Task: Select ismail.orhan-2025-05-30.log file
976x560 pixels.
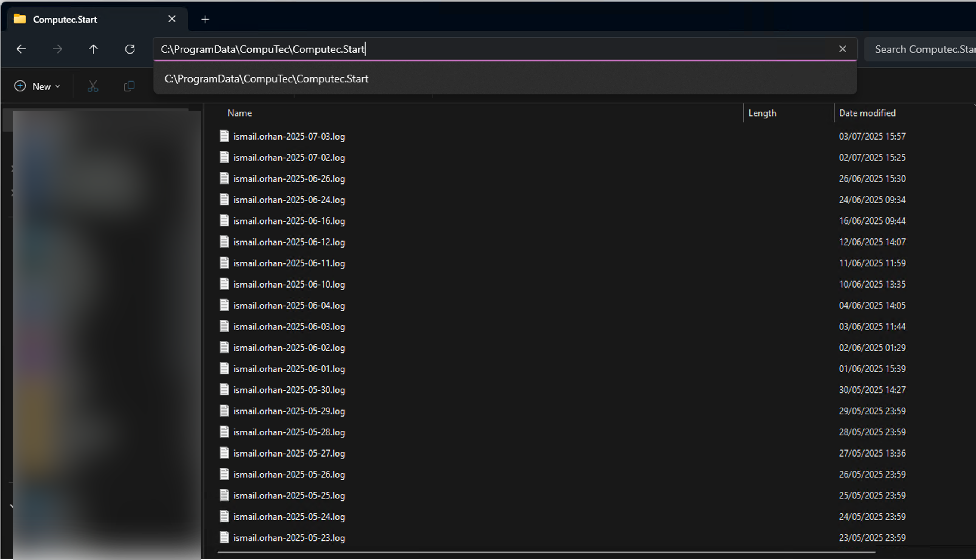Action: 289,390
